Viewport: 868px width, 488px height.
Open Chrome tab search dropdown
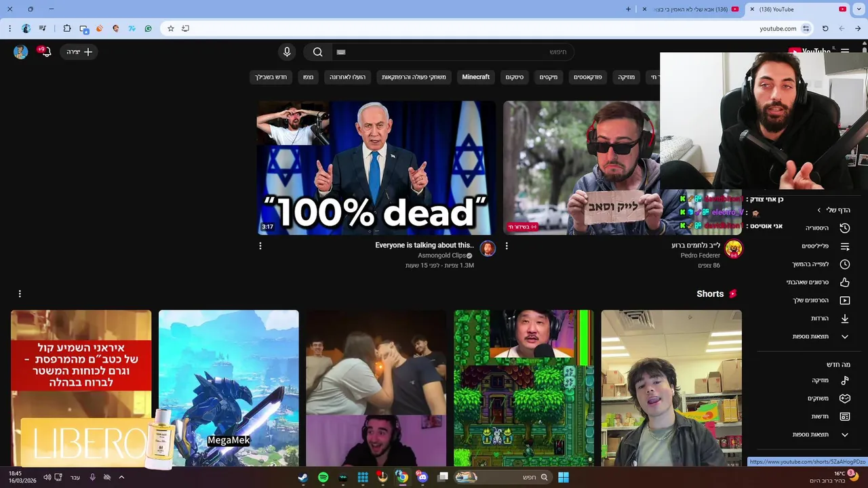coord(859,9)
